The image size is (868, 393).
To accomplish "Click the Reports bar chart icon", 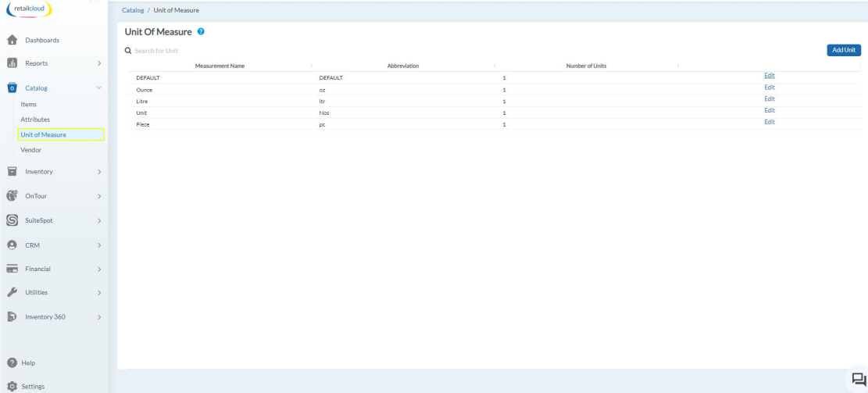I will point(13,63).
